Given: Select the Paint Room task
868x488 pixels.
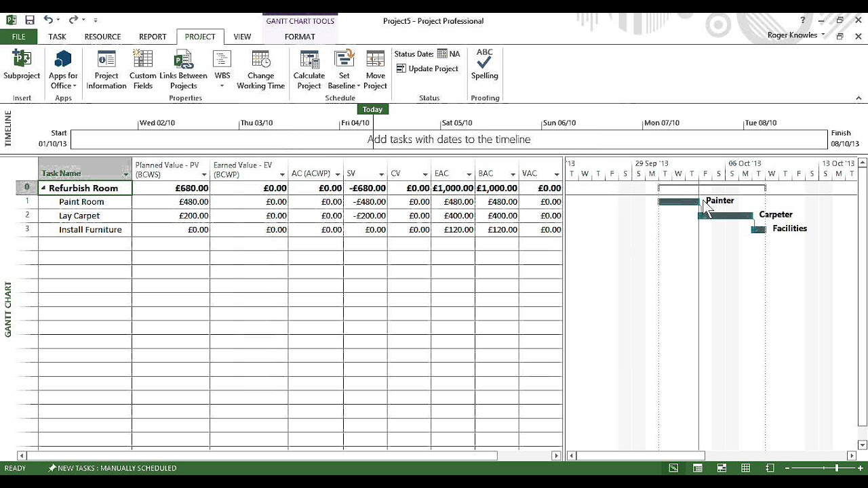Looking at the screenshot, I should pos(81,202).
